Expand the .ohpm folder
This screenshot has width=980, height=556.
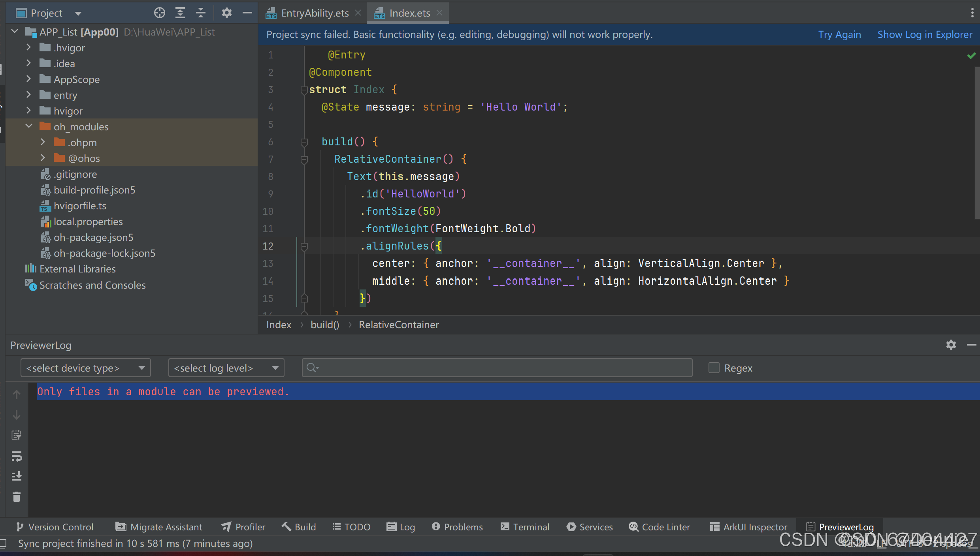pos(42,142)
